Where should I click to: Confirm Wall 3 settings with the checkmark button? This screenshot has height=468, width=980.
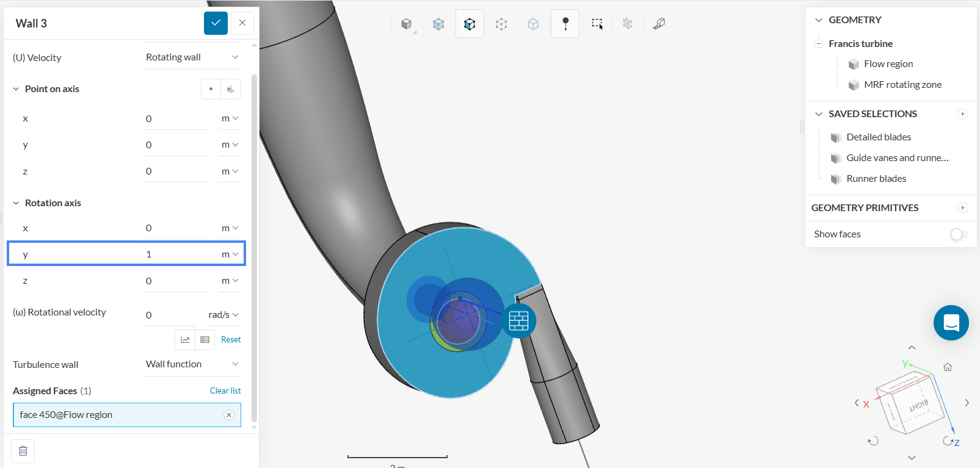pyautogui.click(x=216, y=23)
